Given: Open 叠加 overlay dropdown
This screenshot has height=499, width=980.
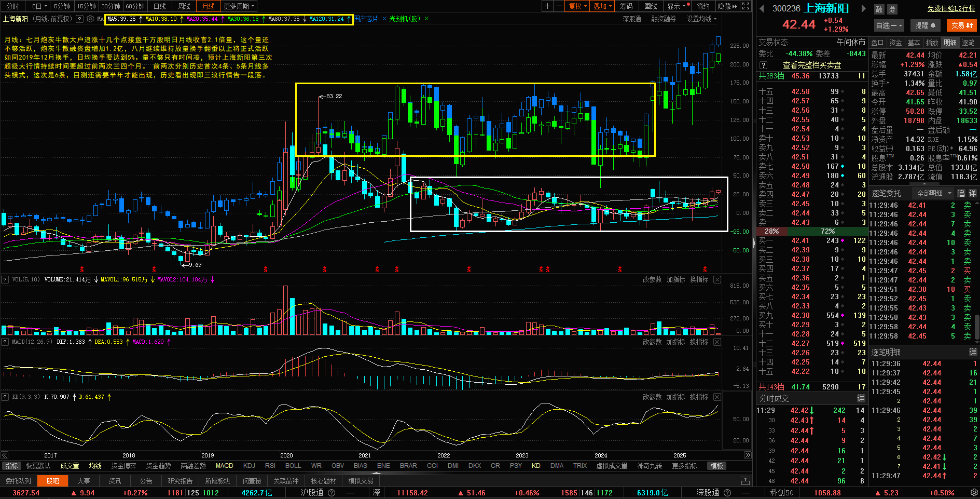Looking at the screenshot, I should pyautogui.click(x=602, y=6).
